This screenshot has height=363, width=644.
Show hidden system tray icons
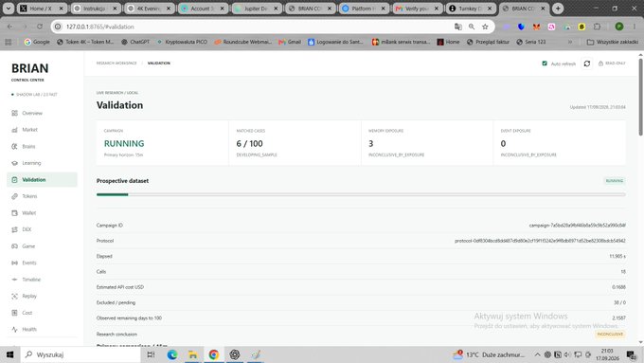(x=537, y=354)
